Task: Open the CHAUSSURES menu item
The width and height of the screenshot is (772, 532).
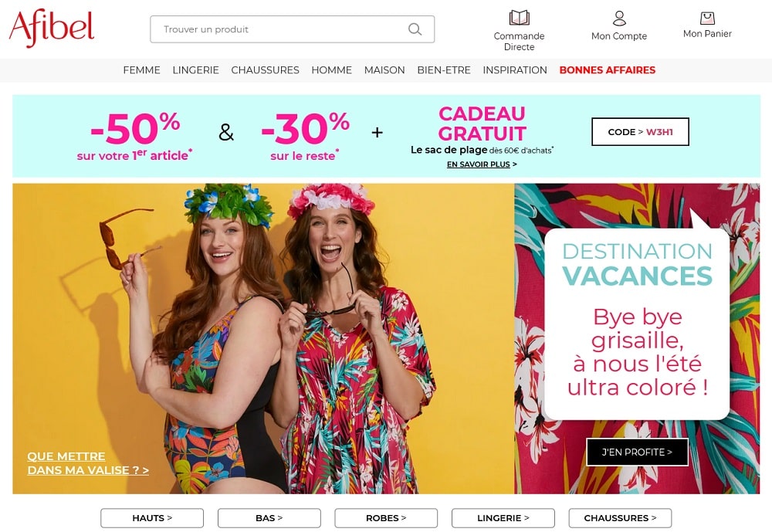Action: [x=265, y=70]
